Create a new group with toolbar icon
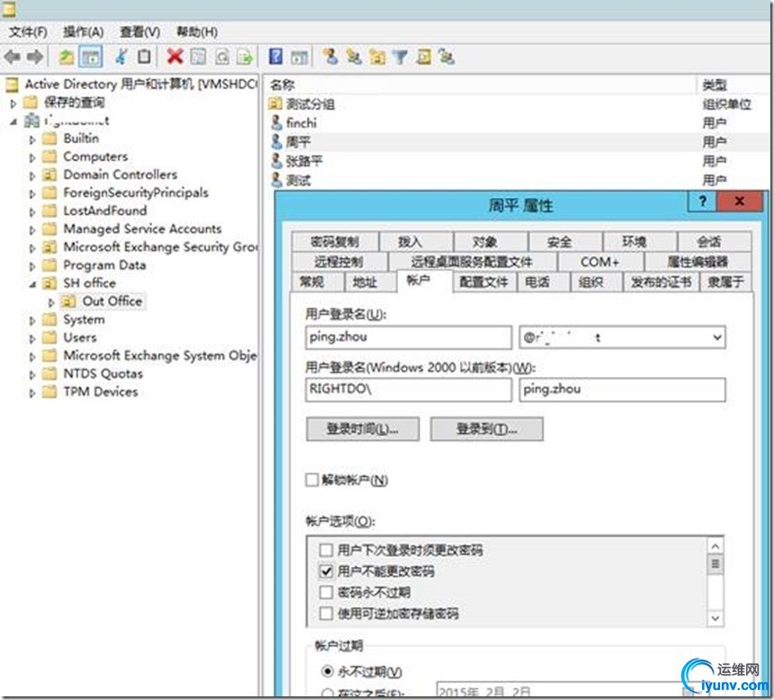 click(x=354, y=57)
